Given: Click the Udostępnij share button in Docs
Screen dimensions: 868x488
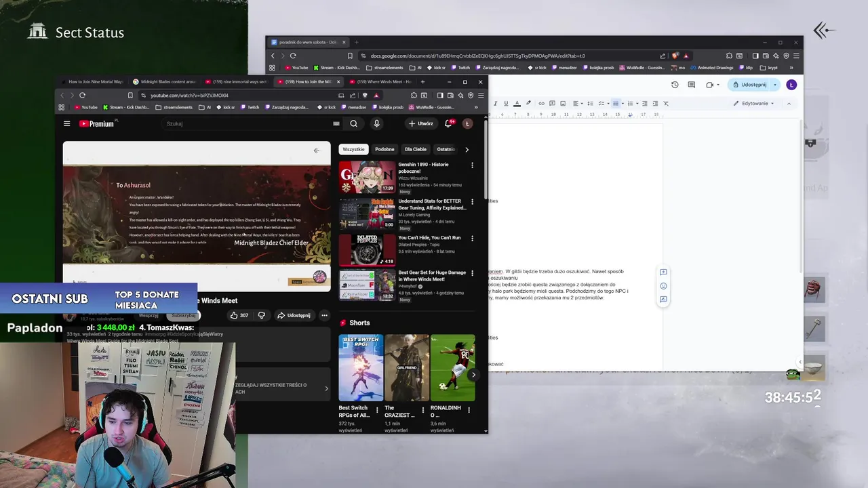Looking at the screenshot, I should point(749,85).
